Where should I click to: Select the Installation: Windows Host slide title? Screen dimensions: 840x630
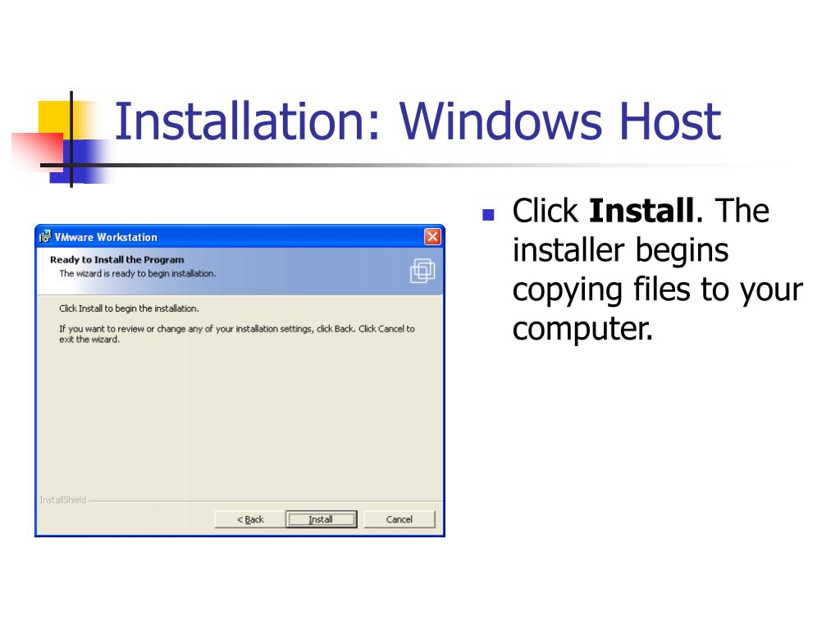(418, 121)
